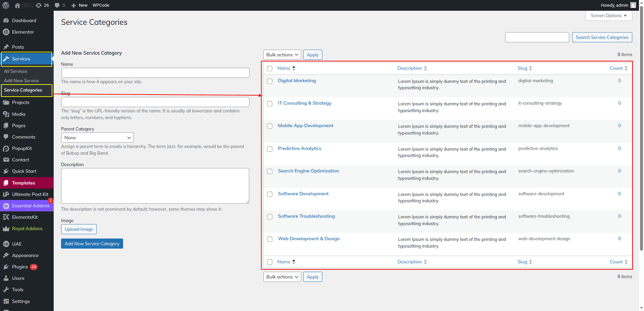The height and width of the screenshot is (311, 644).
Task: Click the WordPress logo icon
Action: coord(6,5)
